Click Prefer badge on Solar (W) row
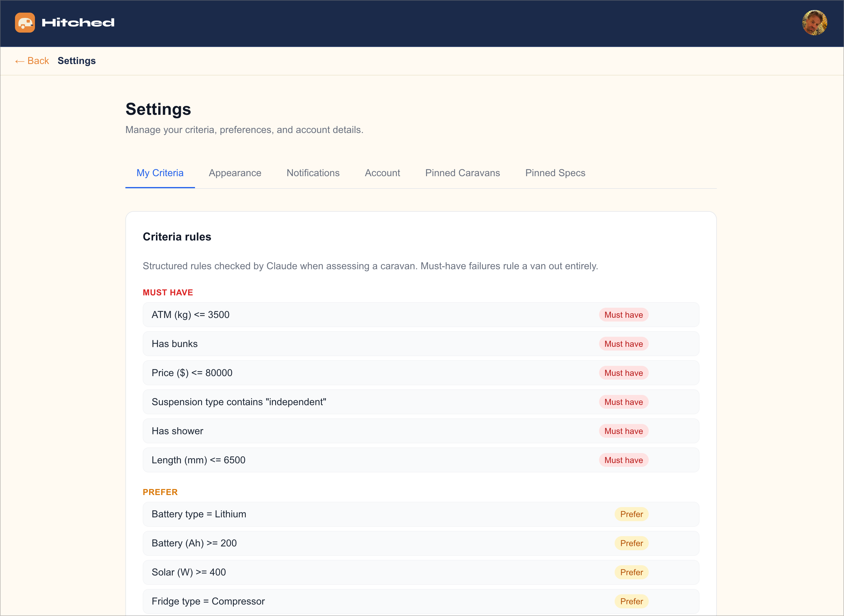The image size is (844, 616). click(631, 572)
